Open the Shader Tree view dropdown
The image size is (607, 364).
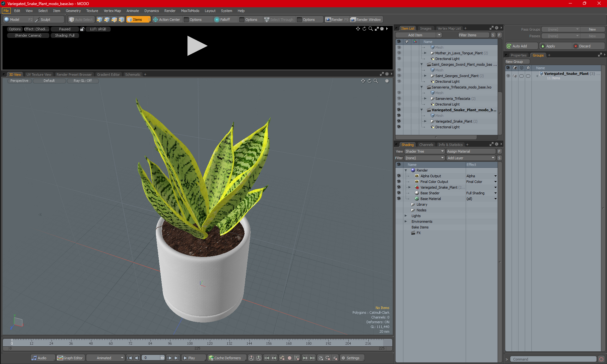tap(425, 151)
